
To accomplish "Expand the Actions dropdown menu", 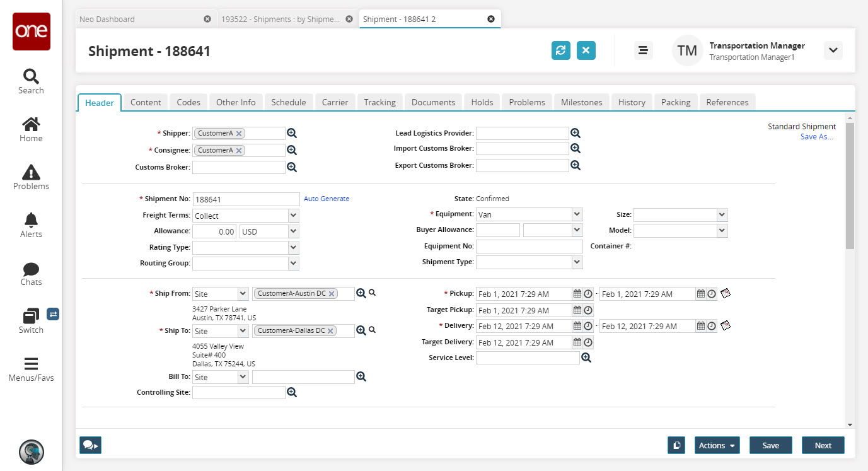I will (x=717, y=445).
